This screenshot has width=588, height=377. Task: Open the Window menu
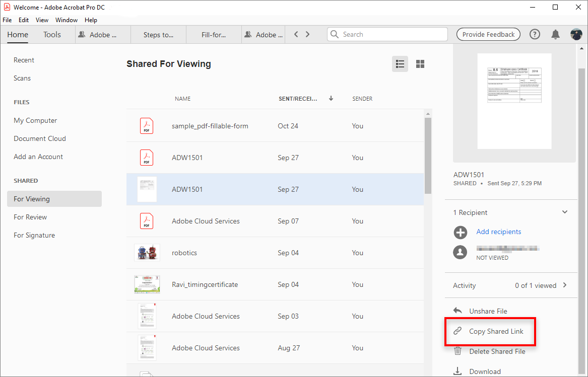[x=67, y=20]
